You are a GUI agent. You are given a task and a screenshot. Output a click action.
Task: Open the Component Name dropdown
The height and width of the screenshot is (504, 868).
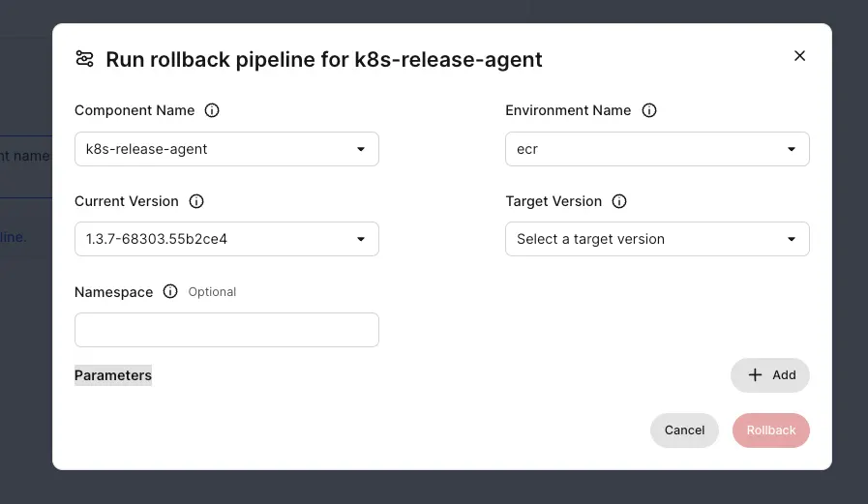coord(226,149)
